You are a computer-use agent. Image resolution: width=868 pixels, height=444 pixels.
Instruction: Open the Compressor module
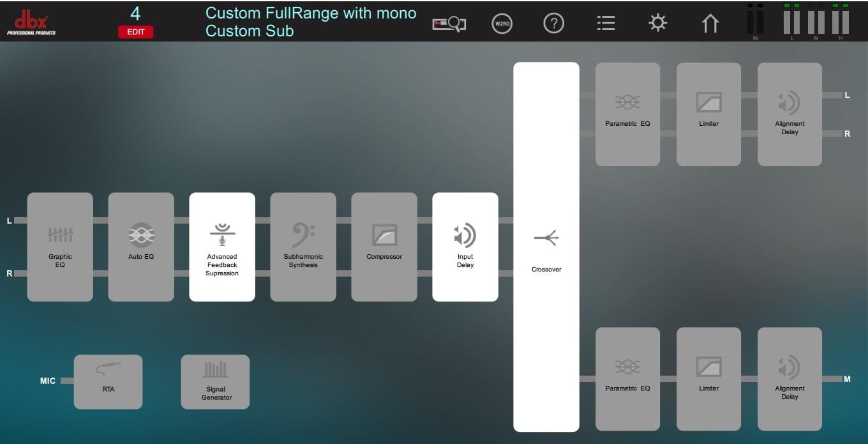point(384,247)
